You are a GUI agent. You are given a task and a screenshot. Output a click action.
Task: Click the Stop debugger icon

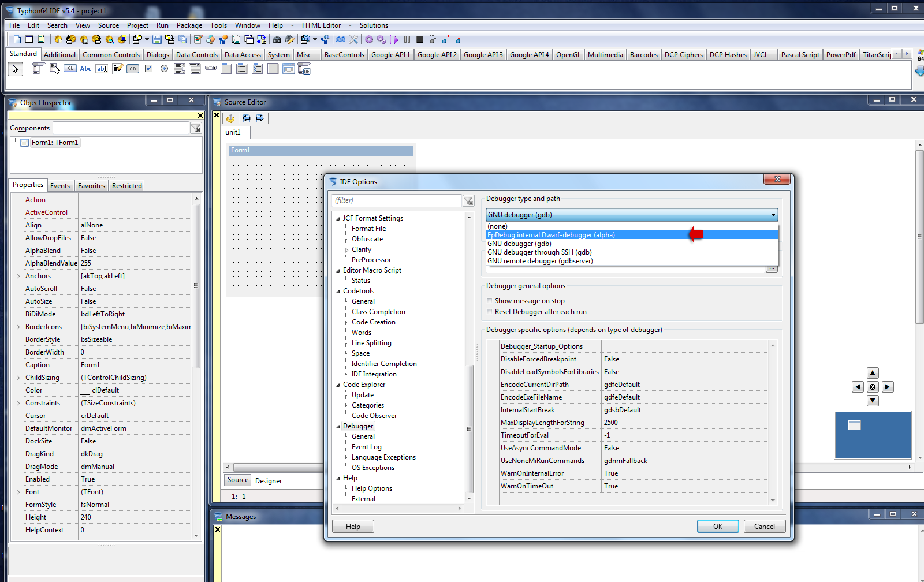(420, 39)
